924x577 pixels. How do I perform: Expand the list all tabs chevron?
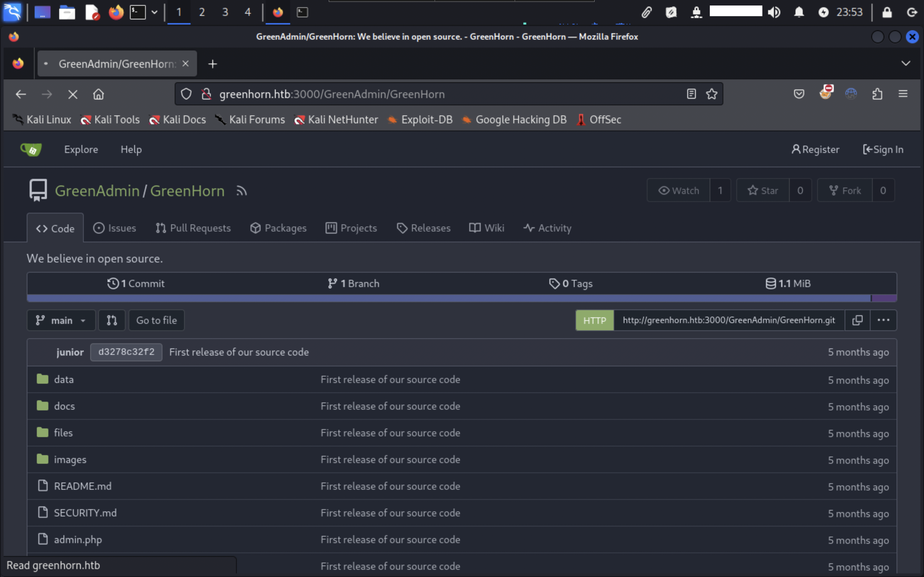[906, 64]
